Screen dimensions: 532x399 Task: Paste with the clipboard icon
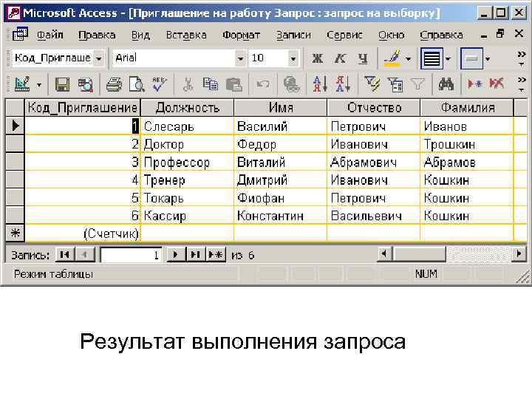[x=233, y=84]
